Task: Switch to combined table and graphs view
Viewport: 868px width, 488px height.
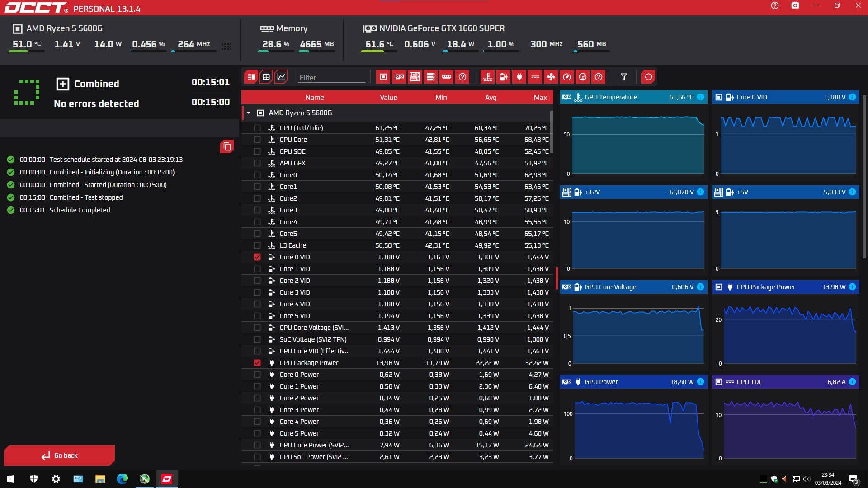Action: (251, 77)
